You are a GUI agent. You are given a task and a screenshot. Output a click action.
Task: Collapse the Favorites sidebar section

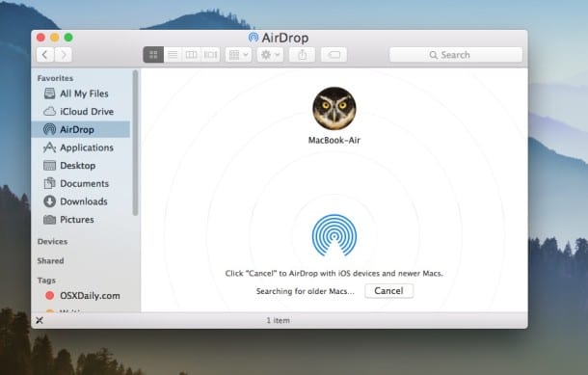[x=55, y=78]
